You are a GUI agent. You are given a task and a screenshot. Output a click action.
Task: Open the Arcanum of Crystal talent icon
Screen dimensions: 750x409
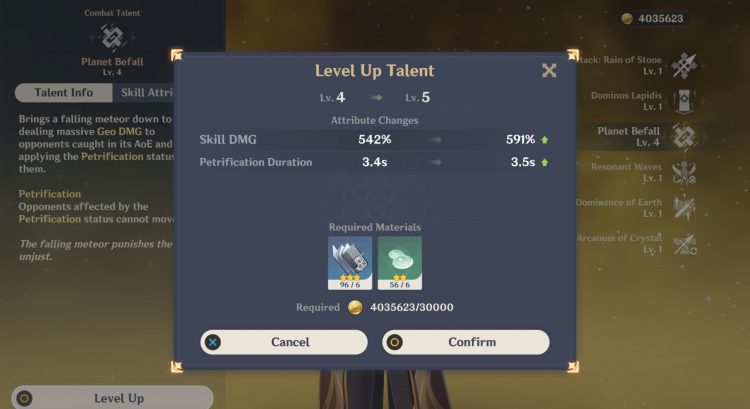[x=684, y=244]
